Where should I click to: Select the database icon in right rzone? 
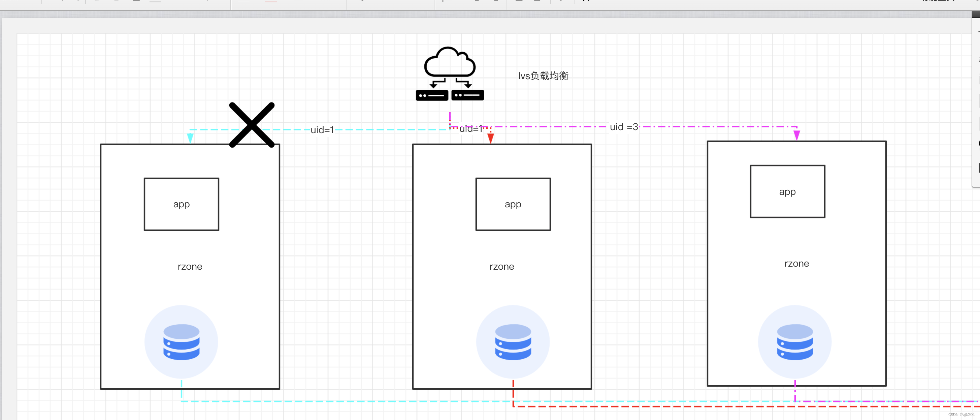pyautogui.click(x=795, y=341)
